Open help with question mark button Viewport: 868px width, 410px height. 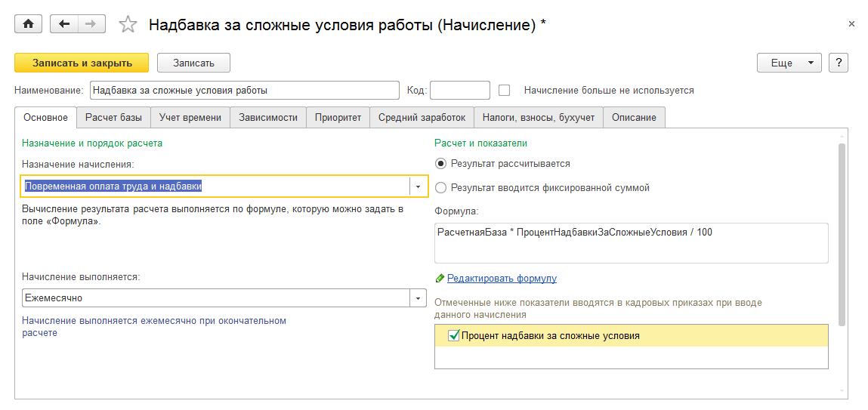tap(838, 63)
